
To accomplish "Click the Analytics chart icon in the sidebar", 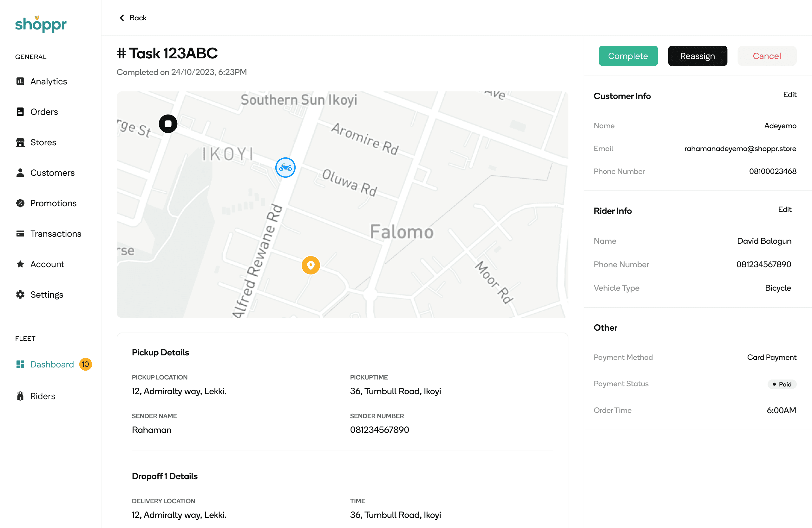I will pos(20,81).
